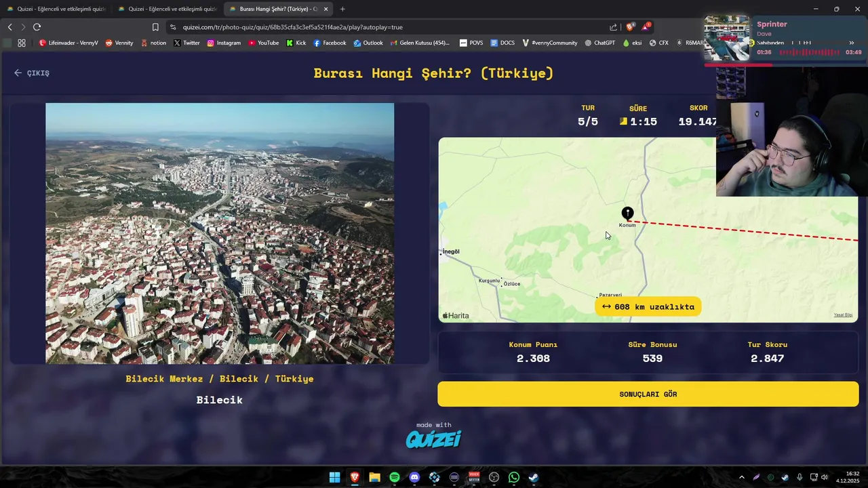868x488 pixels.
Task: Click the site settings icon in address bar
Action: 173,27
